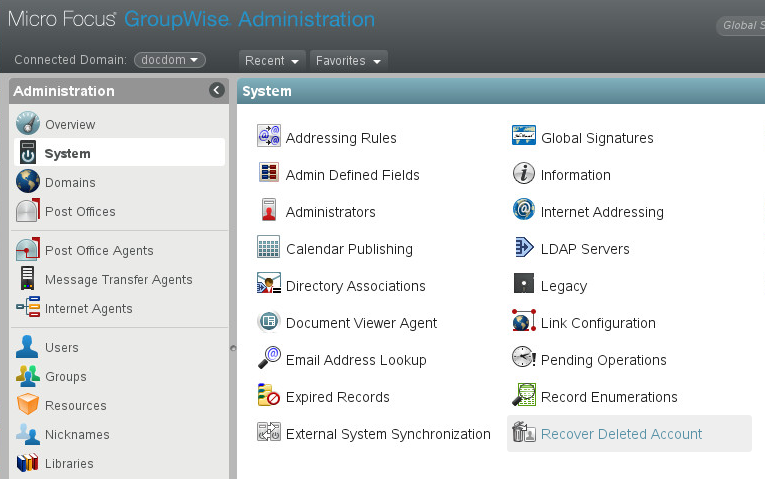The height and width of the screenshot is (479, 765).
Task: Open the Favorites dropdown menu
Action: (x=348, y=61)
